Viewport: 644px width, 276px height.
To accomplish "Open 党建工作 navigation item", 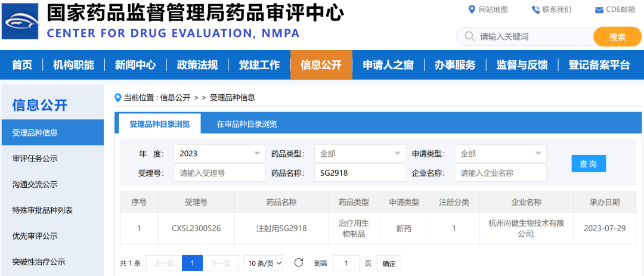I will tap(259, 65).
